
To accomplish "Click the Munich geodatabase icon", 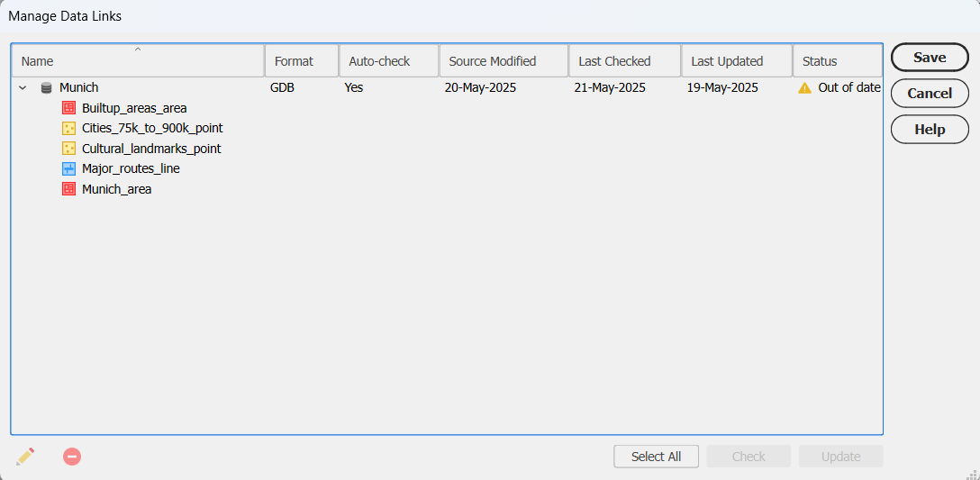I will pos(46,88).
